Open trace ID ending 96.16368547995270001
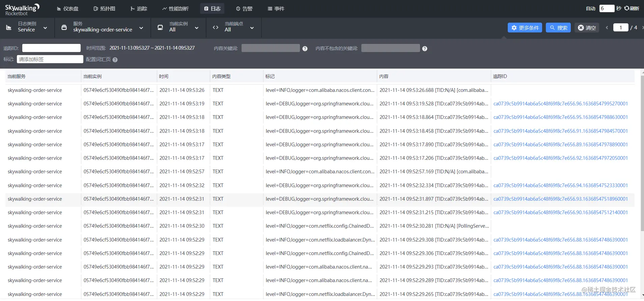Image resolution: width=644 pixels, height=301 pixels. [x=560, y=104]
